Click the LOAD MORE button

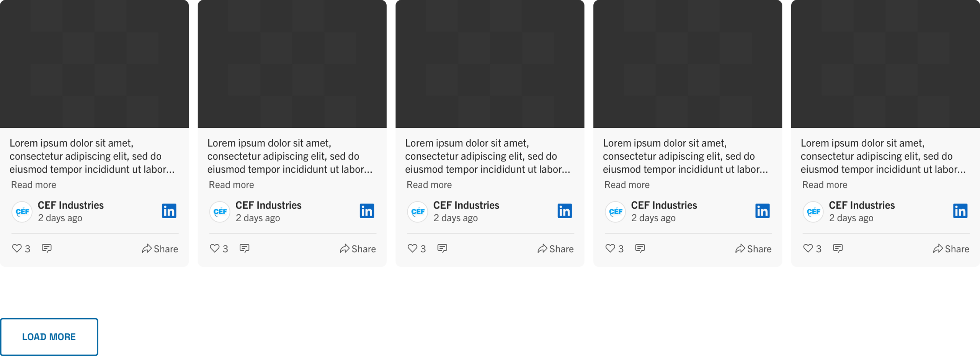49,337
